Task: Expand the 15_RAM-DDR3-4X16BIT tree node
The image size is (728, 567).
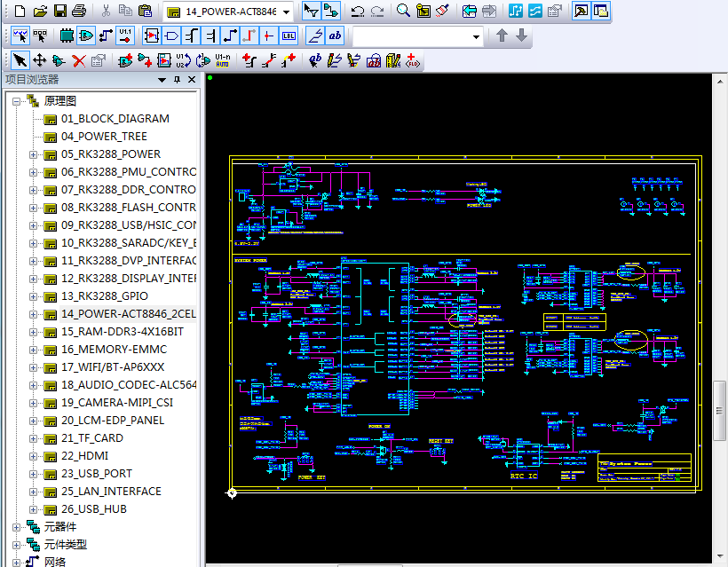Action: click(33, 332)
